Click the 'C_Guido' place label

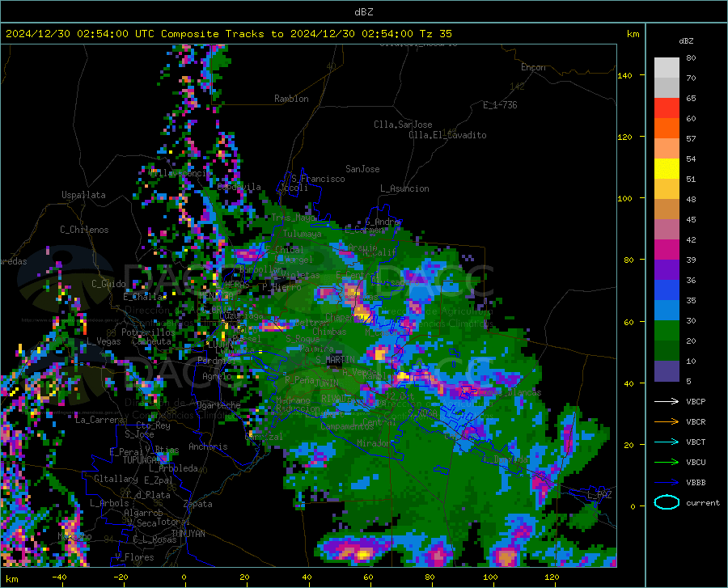tap(108, 284)
